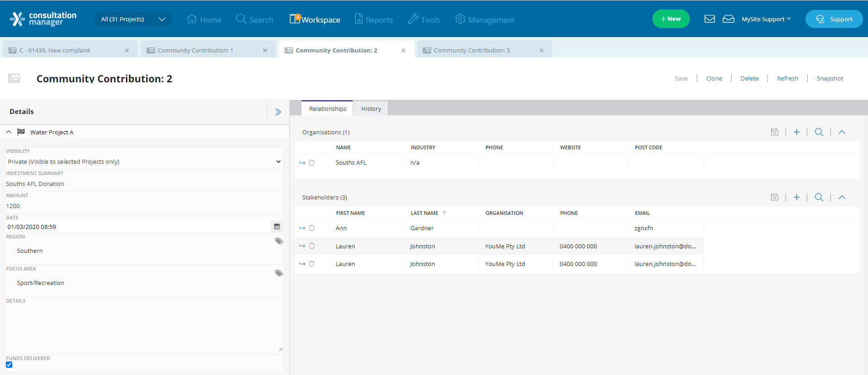Viewport: 868px width, 375px height.
Task: Click the Water Project A flag icon
Action: [x=21, y=132]
